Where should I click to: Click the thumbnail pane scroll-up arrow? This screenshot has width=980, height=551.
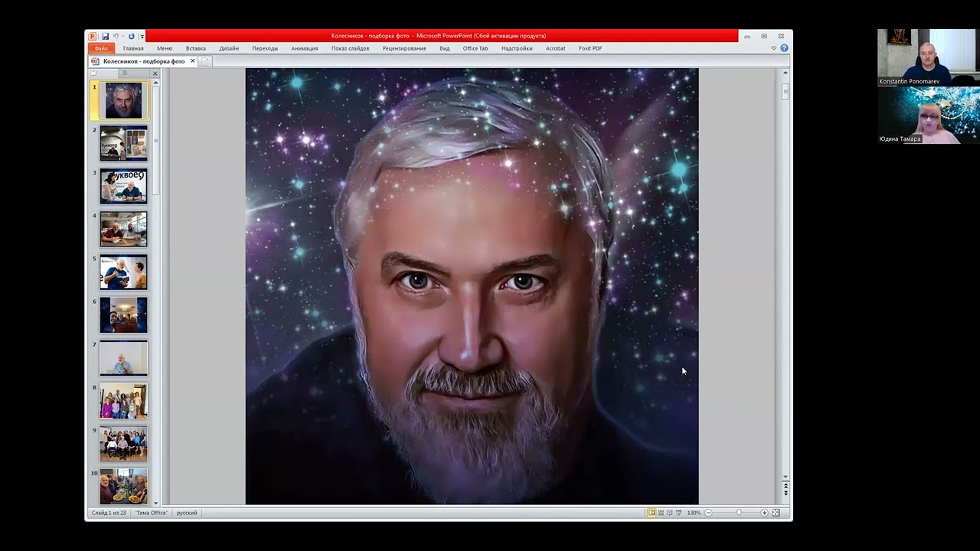click(x=156, y=83)
